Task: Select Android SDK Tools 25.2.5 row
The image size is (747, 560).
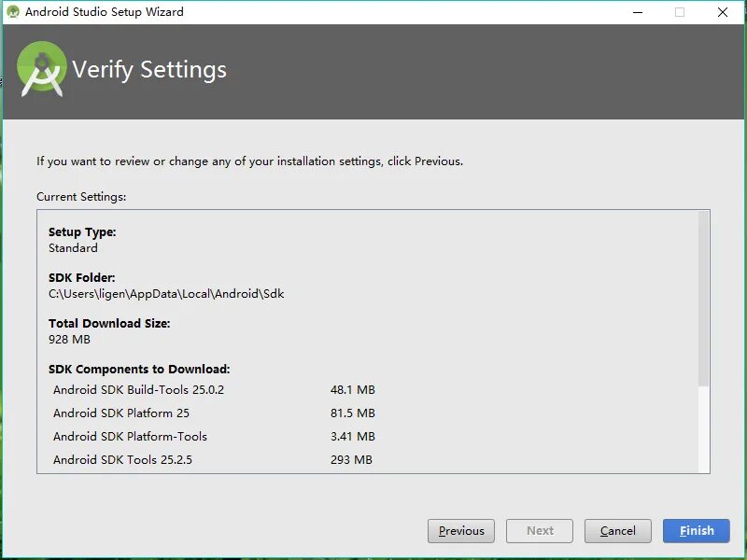Action: coord(213,459)
